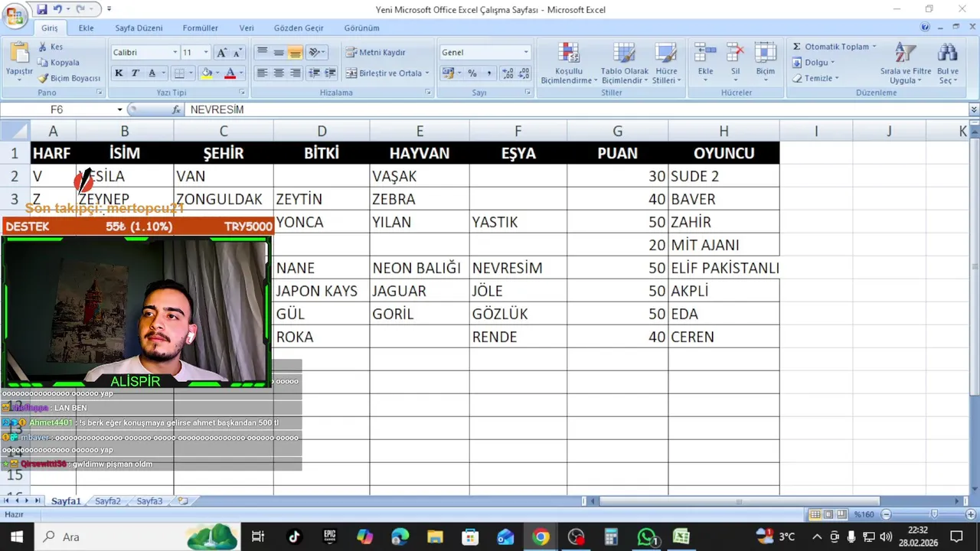Select cell containing ELİF PAKİSTANLI
The width and height of the screenshot is (980, 551).
click(724, 268)
